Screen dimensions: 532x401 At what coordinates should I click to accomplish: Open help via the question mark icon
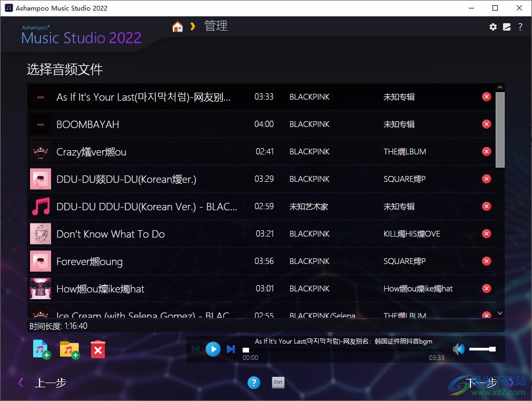pos(520,26)
